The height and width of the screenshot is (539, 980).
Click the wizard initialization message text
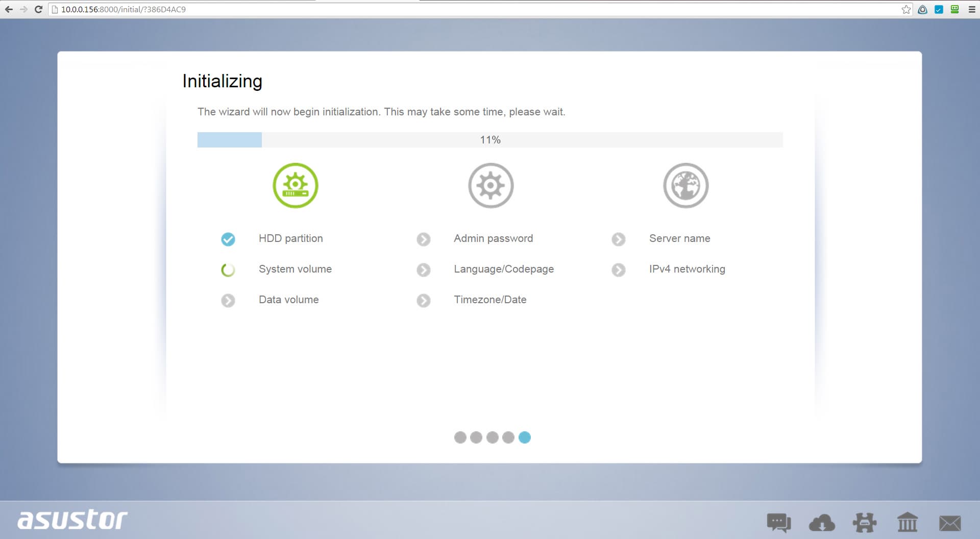pos(381,112)
